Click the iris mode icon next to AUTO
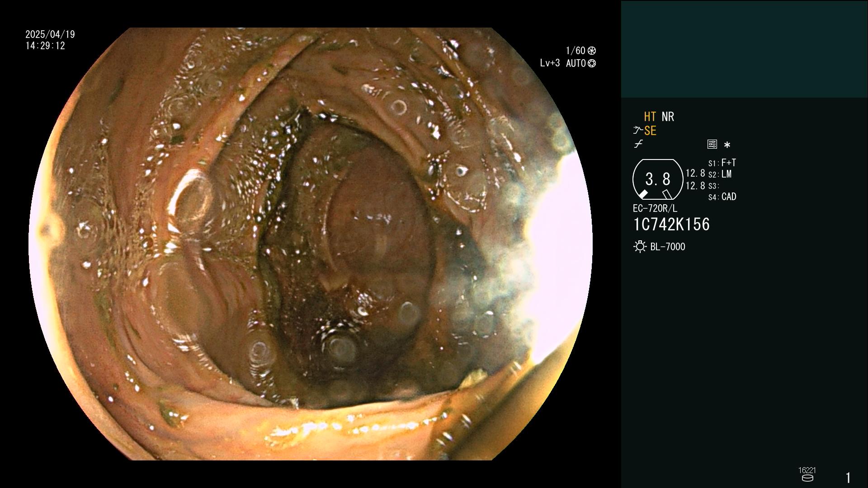This screenshot has width=868, height=488. click(592, 63)
